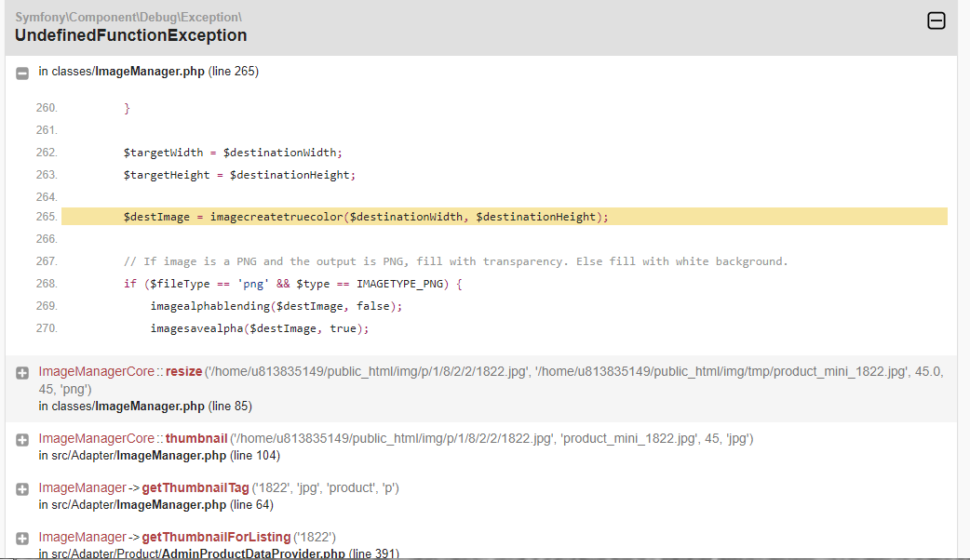Click the getThumbnailTag method name
The image size is (970, 560).
195,487
